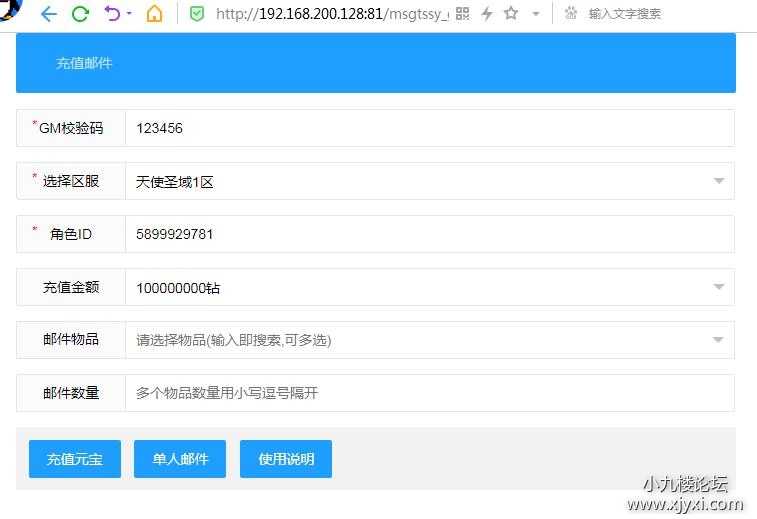This screenshot has height=519, width=757.
Task: Click the browser back arrow
Action: (48, 14)
